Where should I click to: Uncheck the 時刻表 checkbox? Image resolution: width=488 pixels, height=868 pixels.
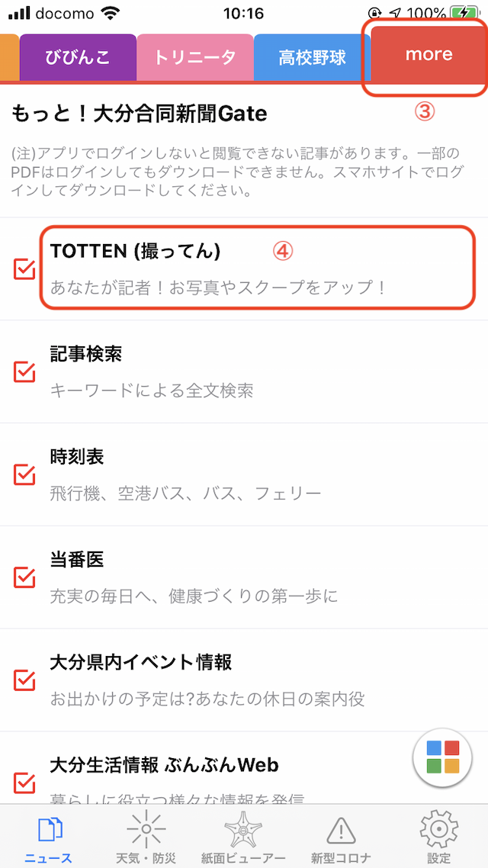(x=25, y=474)
